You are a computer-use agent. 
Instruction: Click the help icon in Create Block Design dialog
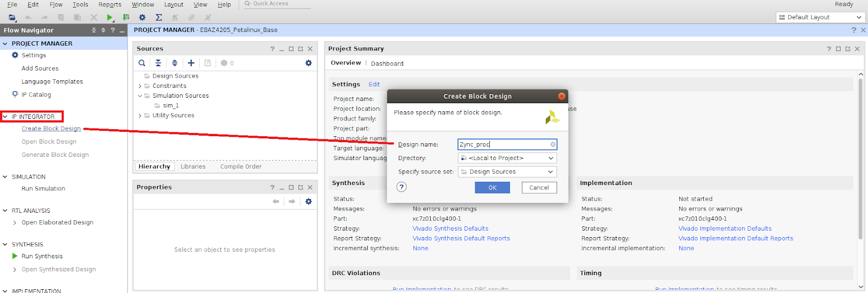401,187
